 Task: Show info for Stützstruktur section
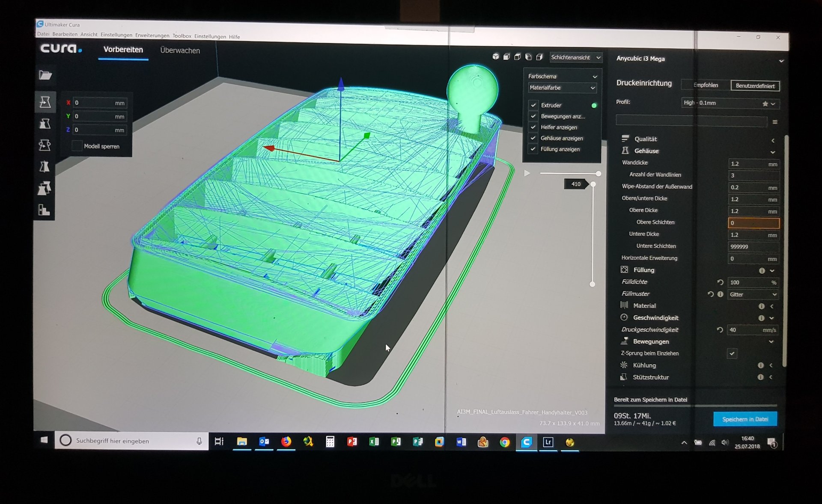point(760,377)
